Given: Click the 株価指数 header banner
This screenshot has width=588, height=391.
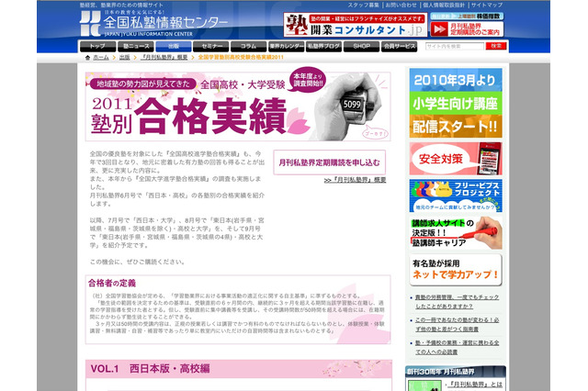Looking at the screenshot, I should pos(467,17).
